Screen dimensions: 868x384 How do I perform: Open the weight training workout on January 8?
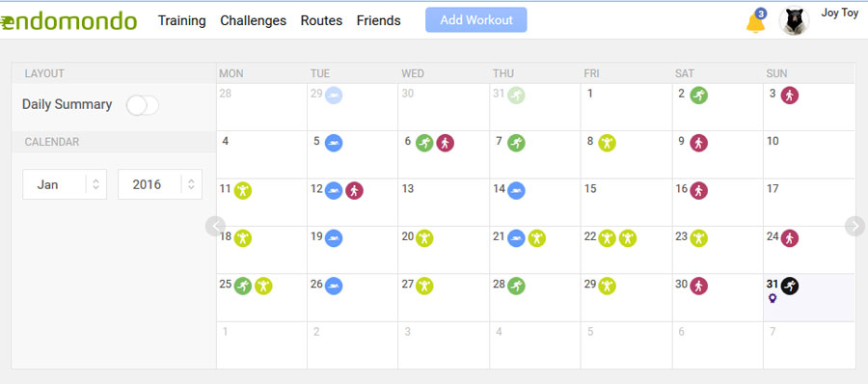click(x=608, y=143)
